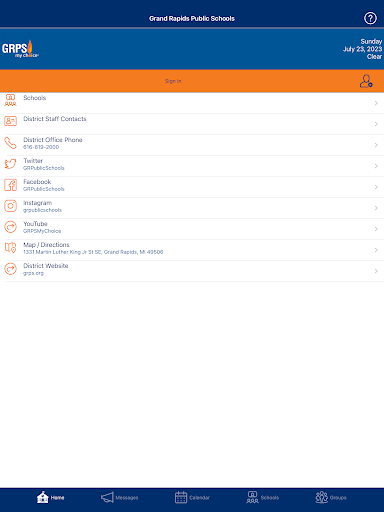Click the Home schoolhouse icon in bottom bar

tap(43, 497)
